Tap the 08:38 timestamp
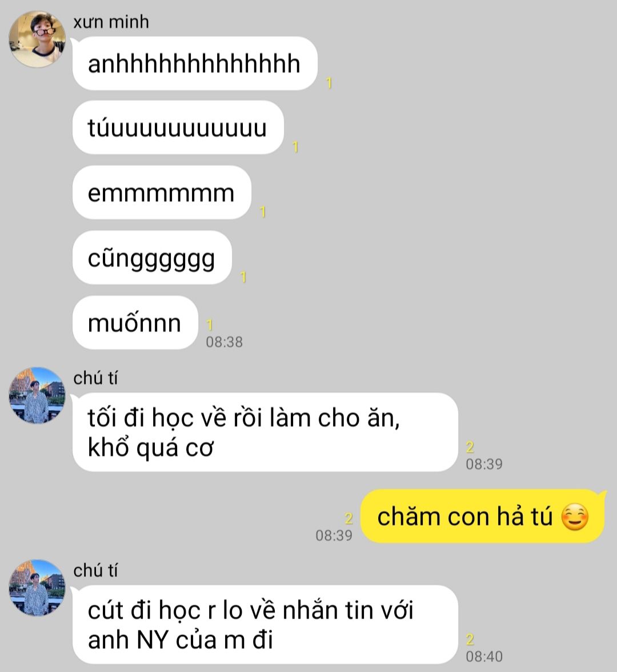Viewport: 617px width, 672px height. (x=225, y=342)
